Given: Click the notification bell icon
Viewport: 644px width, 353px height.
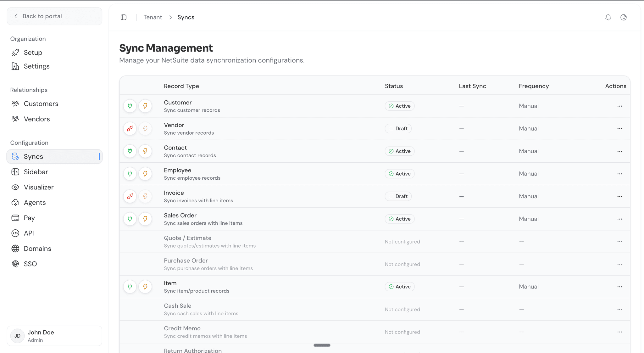Looking at the screenshot, I should tap(608, 17).
